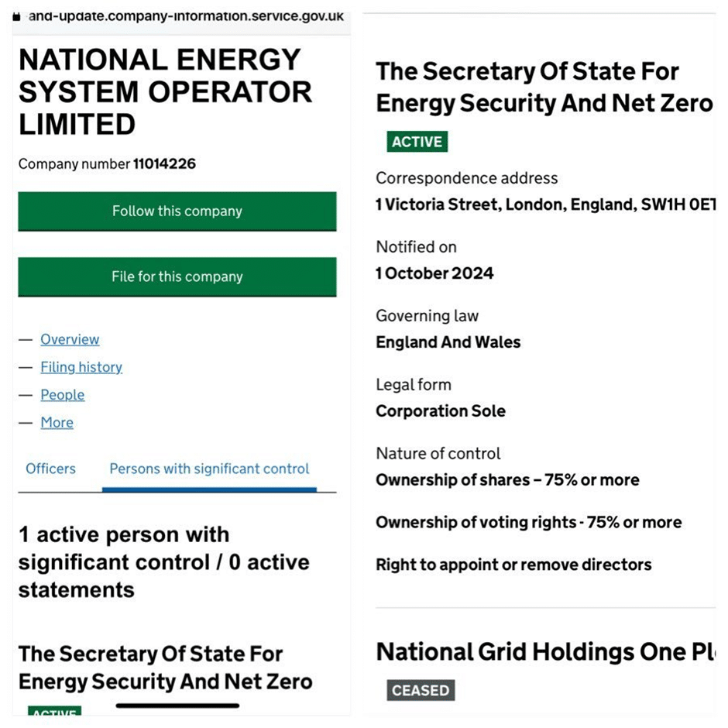This screenshot has height=728, width=728.
Task: Tap the black home indicator bar
Action: pos(177,706)
